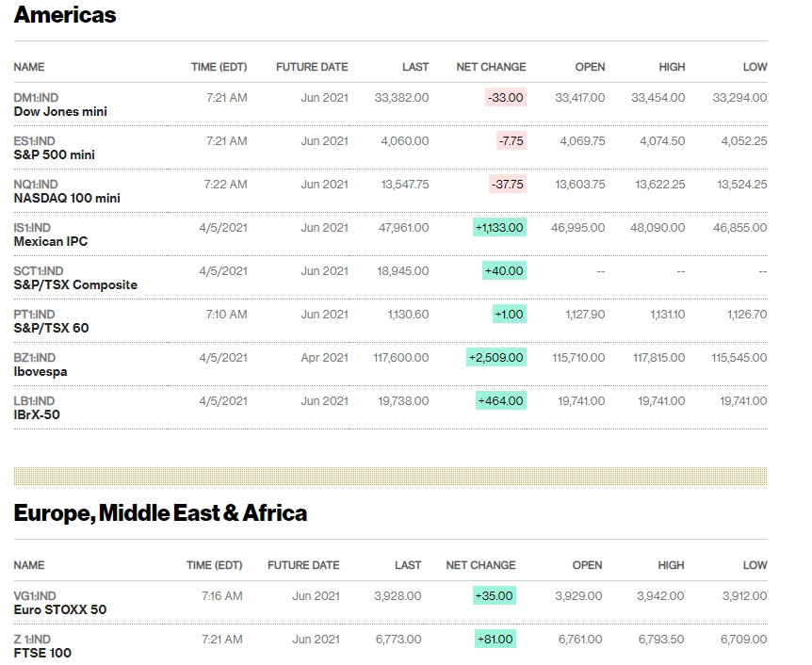
Task: Open the S&P/TSX 60 link
Action: [x=51, y=328]
